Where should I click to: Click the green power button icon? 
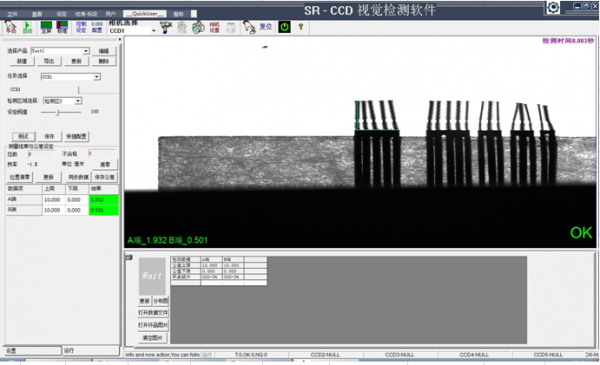pyautogui.click(x=284, y=27)
